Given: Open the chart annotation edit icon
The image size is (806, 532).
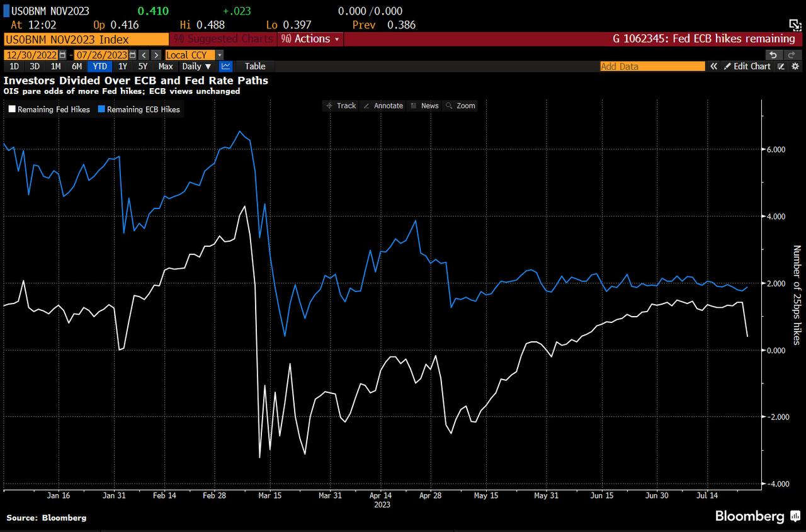Looking at the screenshot, I should coord(781,66).
